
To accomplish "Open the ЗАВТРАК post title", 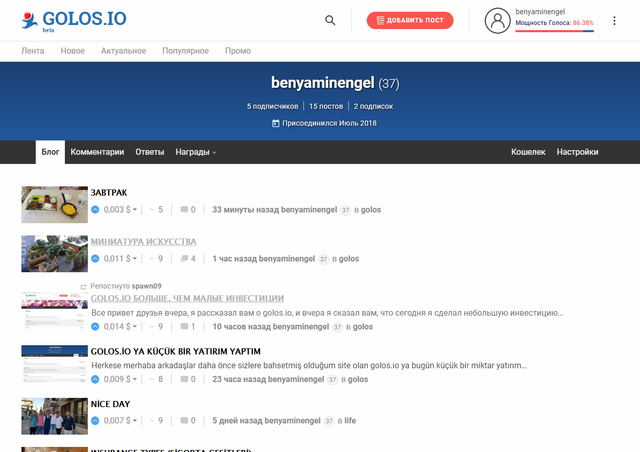I will (109, 192).
